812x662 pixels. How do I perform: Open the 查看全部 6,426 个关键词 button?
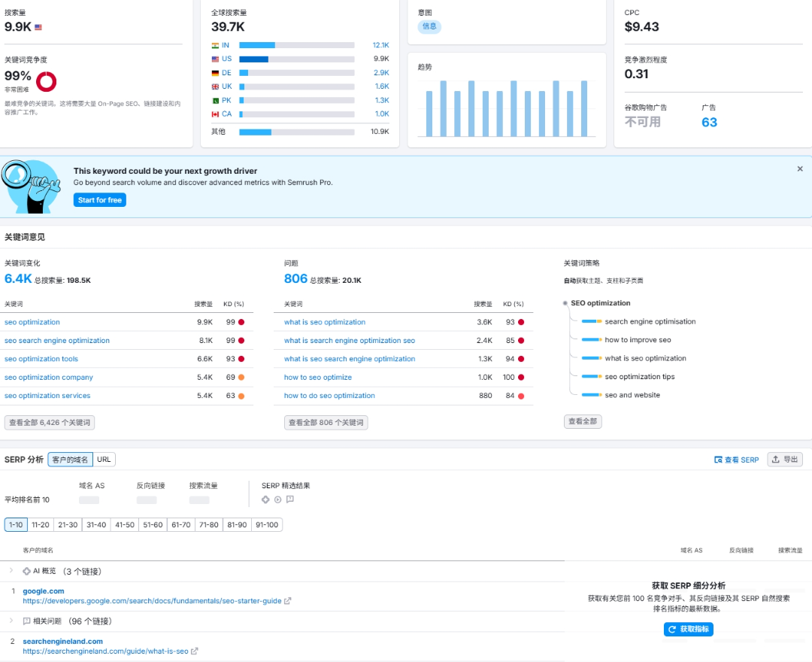(x=48, y=422)
